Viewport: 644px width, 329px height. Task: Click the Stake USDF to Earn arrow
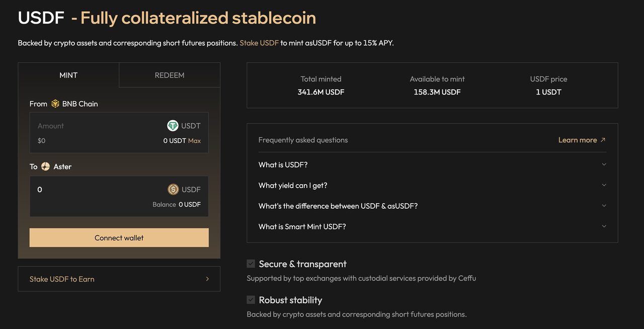tap(207, 279)
